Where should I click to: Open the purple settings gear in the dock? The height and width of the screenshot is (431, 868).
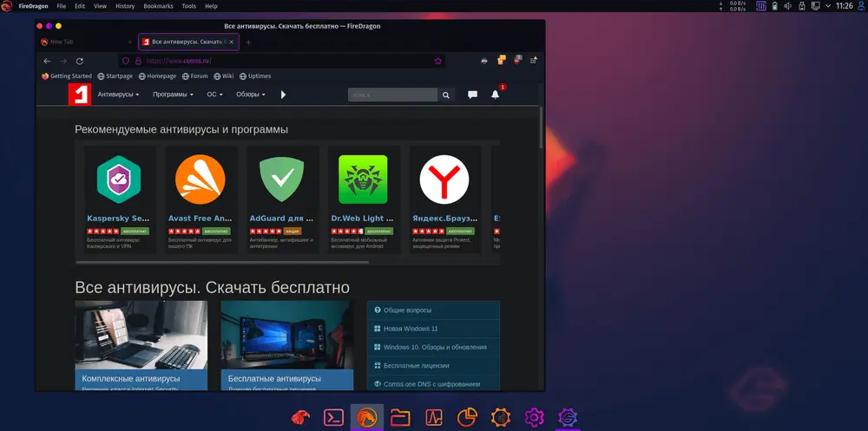[535, 417]
